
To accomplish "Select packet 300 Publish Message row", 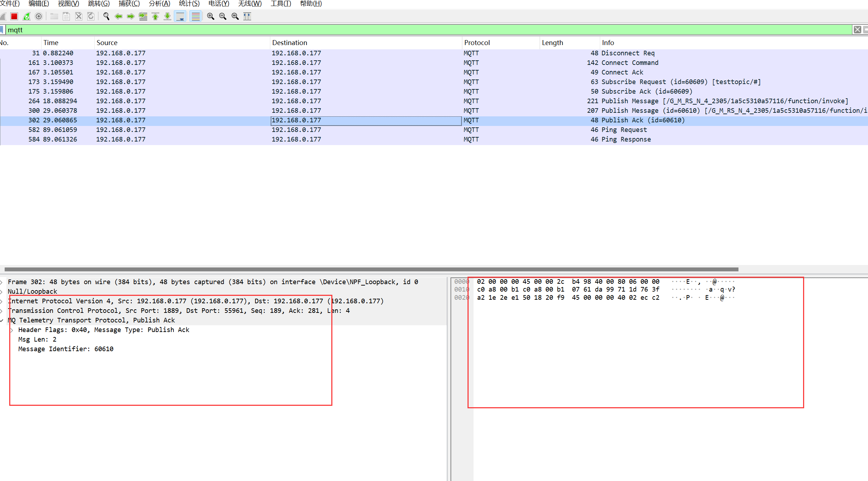I will (434, 111).
